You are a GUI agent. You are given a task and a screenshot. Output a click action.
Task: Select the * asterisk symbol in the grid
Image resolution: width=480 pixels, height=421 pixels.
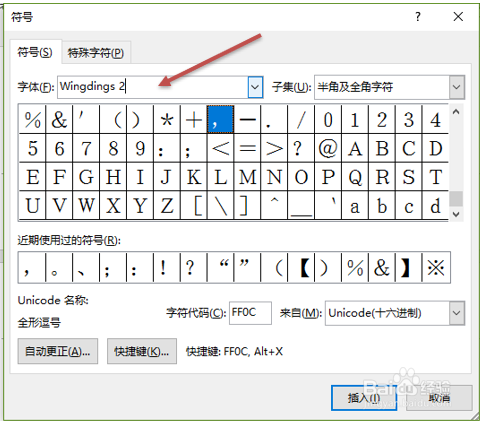pyautogui.click(x=167, y=120)
